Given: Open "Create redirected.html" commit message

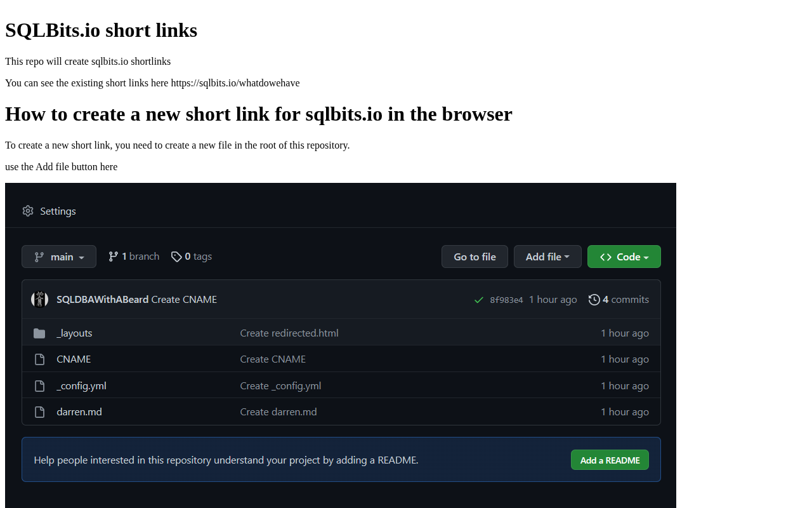Looking at the screenshot, I should click(x=289, y=333).
